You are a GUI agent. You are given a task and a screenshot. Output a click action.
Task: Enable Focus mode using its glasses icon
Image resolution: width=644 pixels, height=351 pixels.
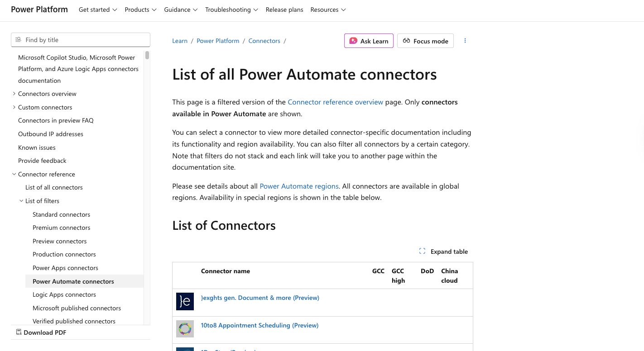(406, 41)
